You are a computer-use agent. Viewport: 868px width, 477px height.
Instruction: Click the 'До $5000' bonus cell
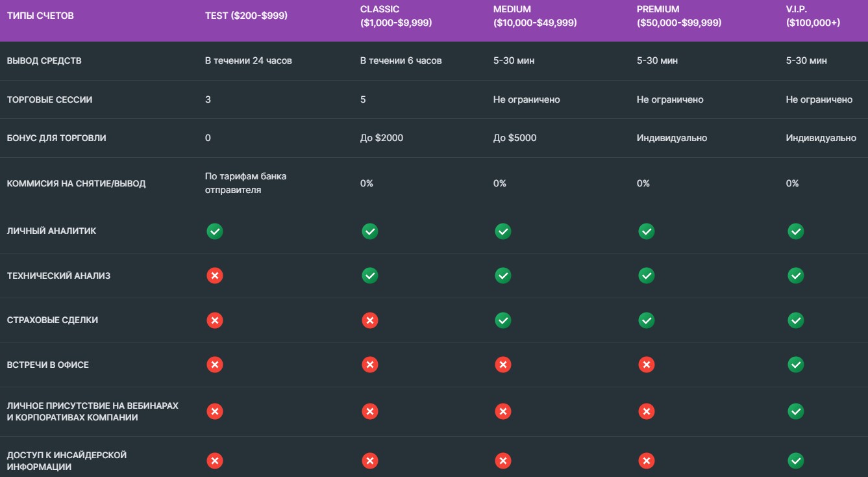(x=515, y=138)
